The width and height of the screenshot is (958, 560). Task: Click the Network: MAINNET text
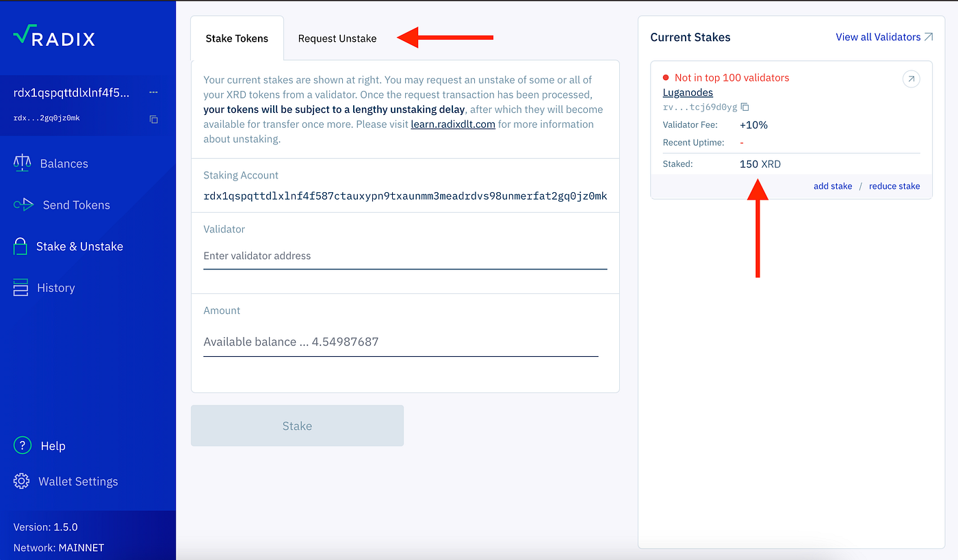point(58,548)
